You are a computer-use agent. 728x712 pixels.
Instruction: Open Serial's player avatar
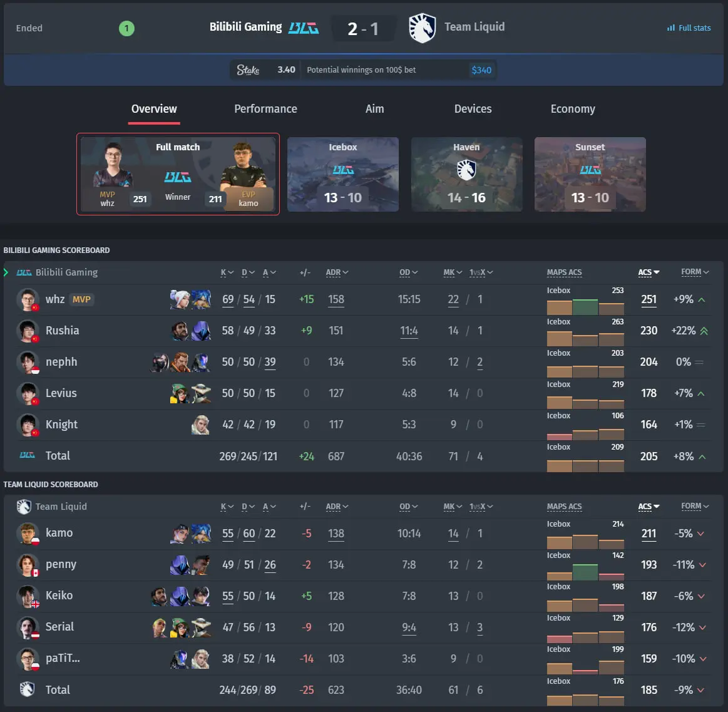(28, 627)
